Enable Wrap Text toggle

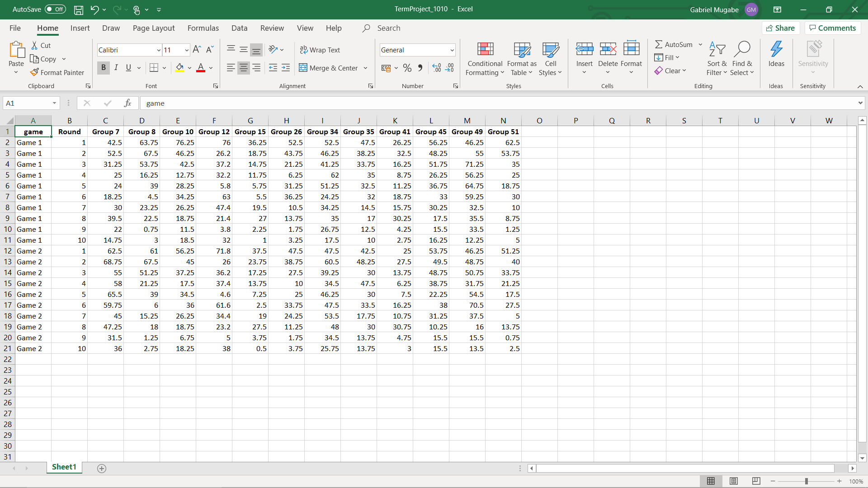(320, 49)
